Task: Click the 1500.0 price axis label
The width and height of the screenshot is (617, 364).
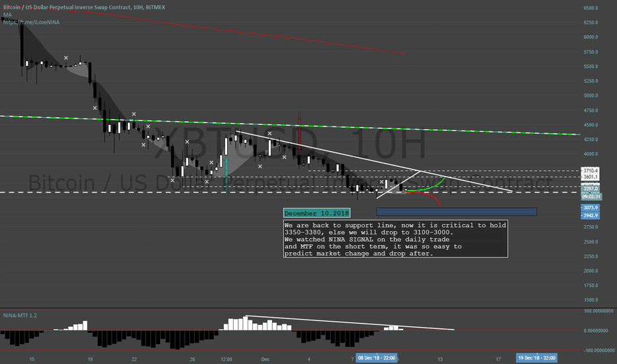Action: [591, 300]
